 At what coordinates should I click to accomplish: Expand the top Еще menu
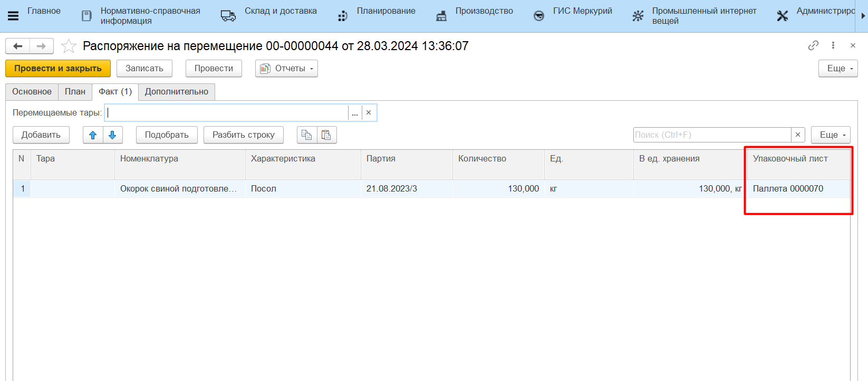(x=838, y=69)
